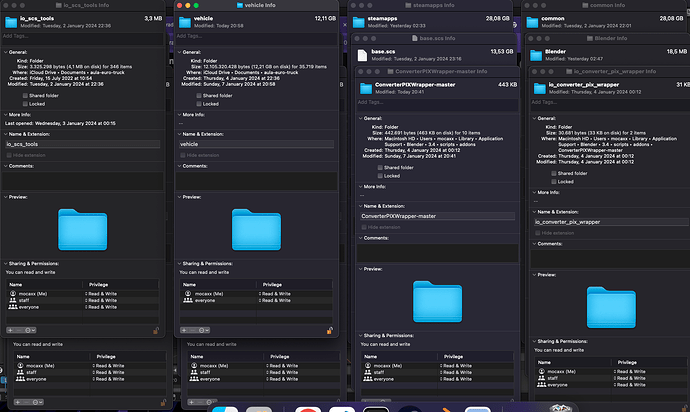Click the folder proxy icon in vehicle Info title bar

pos(240,5)
